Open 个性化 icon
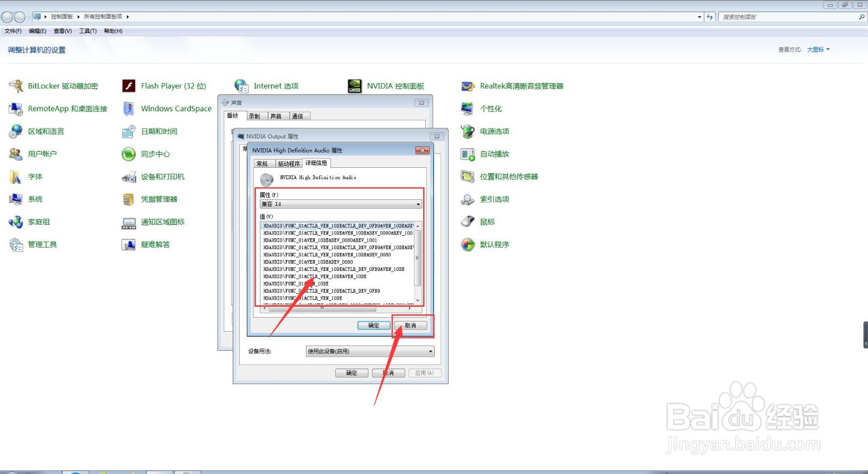The image size is (868, 474). [x=468, y=109]
